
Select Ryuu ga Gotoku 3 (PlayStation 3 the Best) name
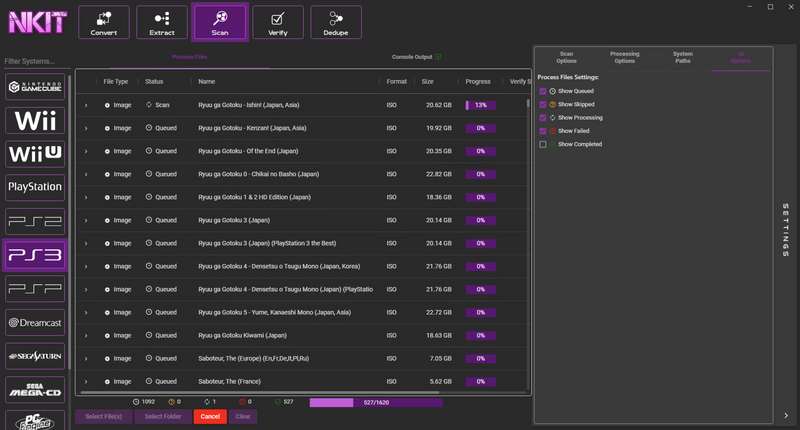pyautogui.click(x=267, y=243)
